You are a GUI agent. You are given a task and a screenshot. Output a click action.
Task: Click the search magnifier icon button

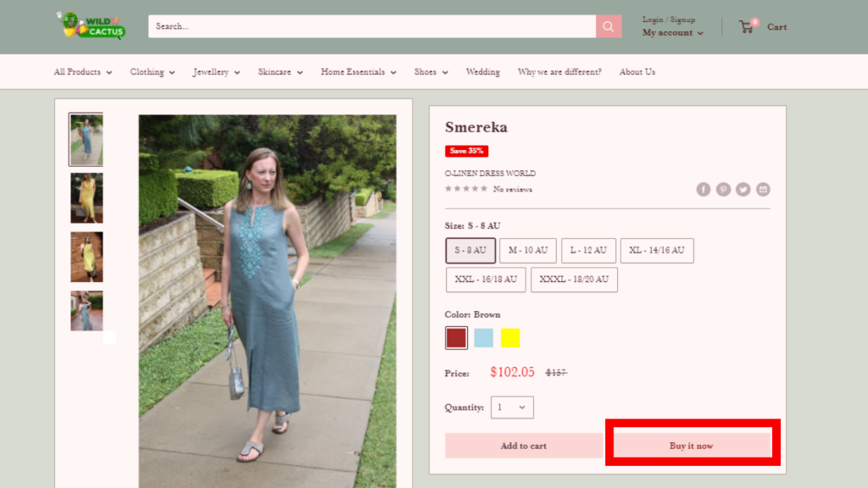click(x=608, y=26)
